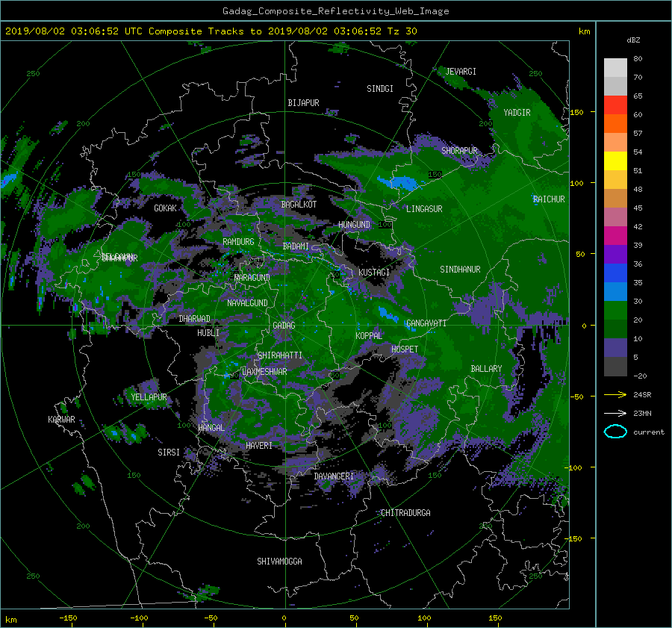Select the green 30 dBZ color swatch

click(615, 310)
